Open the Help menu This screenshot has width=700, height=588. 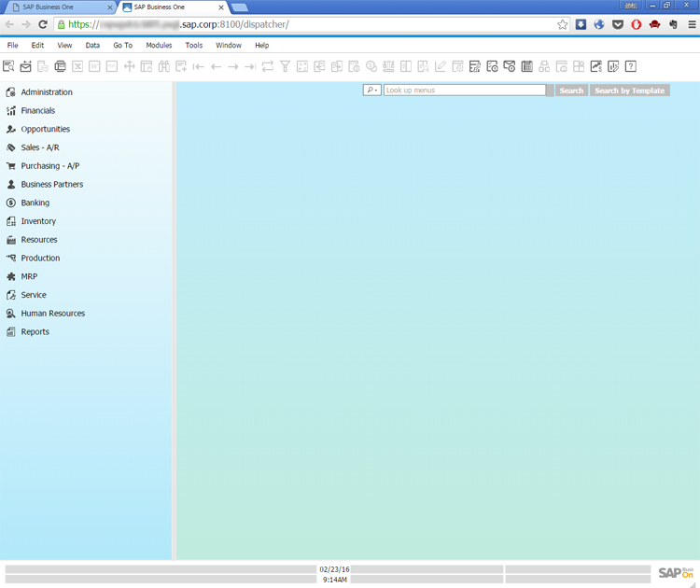pyautogui.click(x=262, y=45)
